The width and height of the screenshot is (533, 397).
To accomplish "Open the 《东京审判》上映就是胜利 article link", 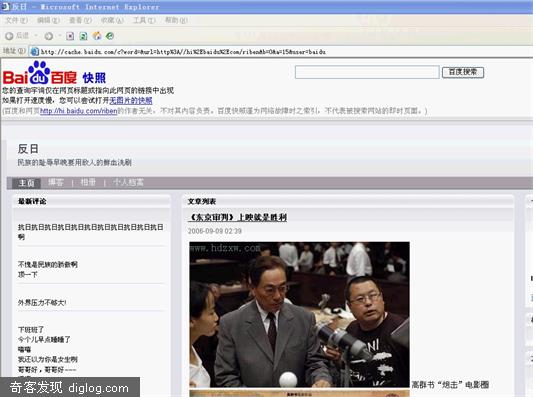I will (x=237, y=218).
